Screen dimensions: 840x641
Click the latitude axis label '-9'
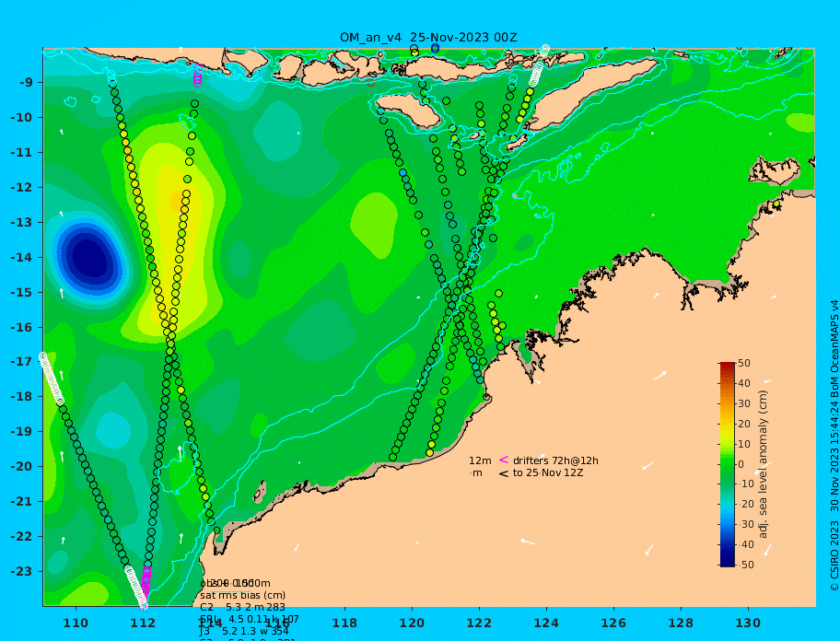click(25, 83)
